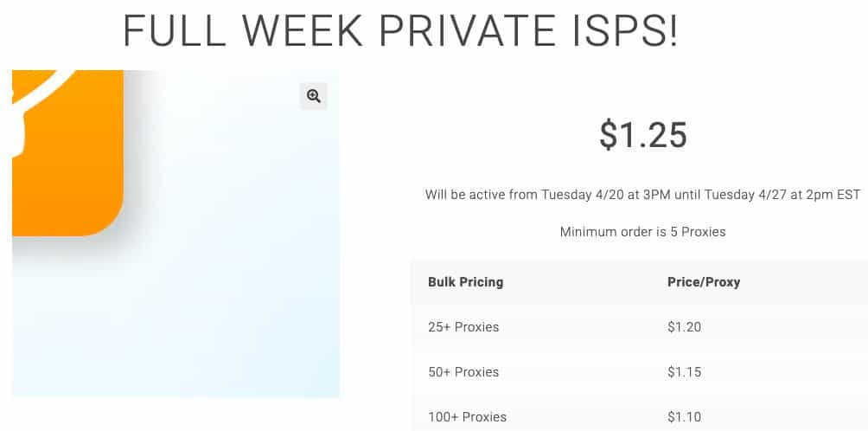868x431 pixels.
Task: Select the 100+ Proxies row
Action: click(x=639, y=415)
